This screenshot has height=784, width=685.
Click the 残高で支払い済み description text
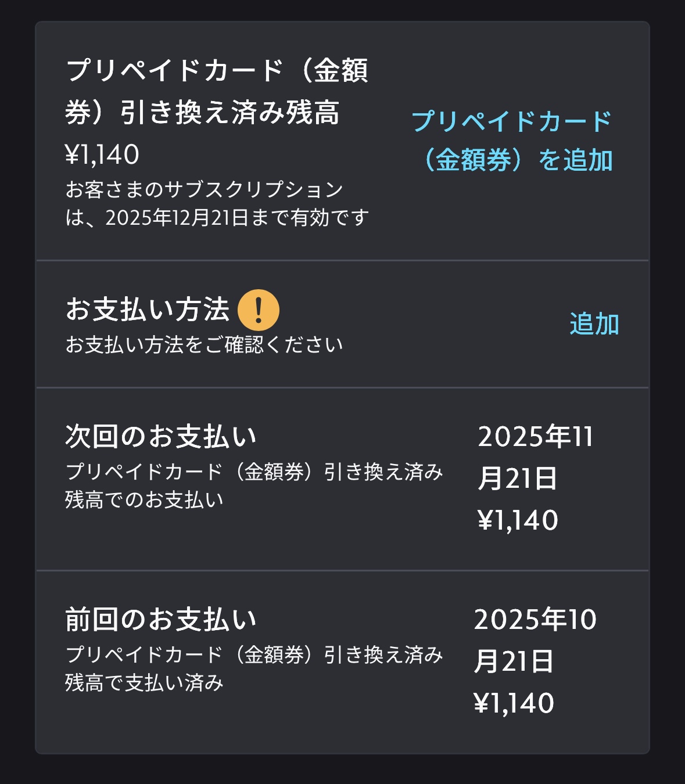click(x=144, y=683)
